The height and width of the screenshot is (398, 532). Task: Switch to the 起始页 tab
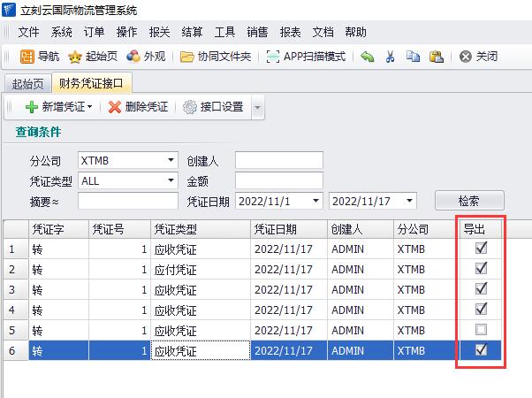(x=27, y=84)
